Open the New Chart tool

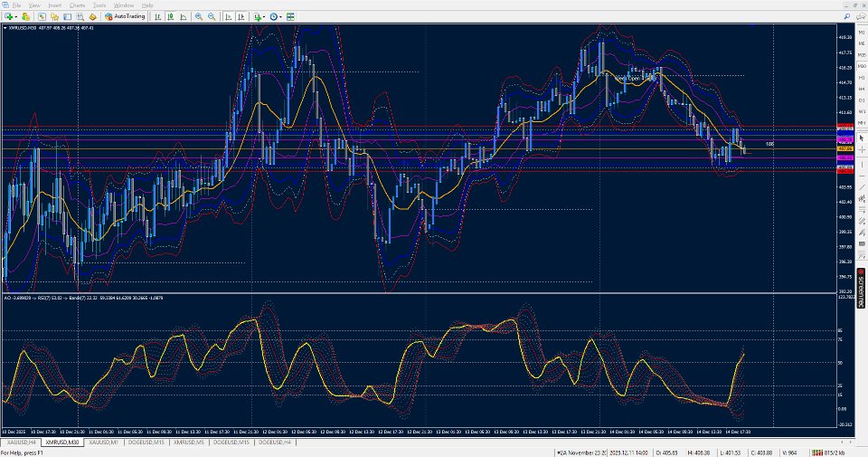click(8, 16)
